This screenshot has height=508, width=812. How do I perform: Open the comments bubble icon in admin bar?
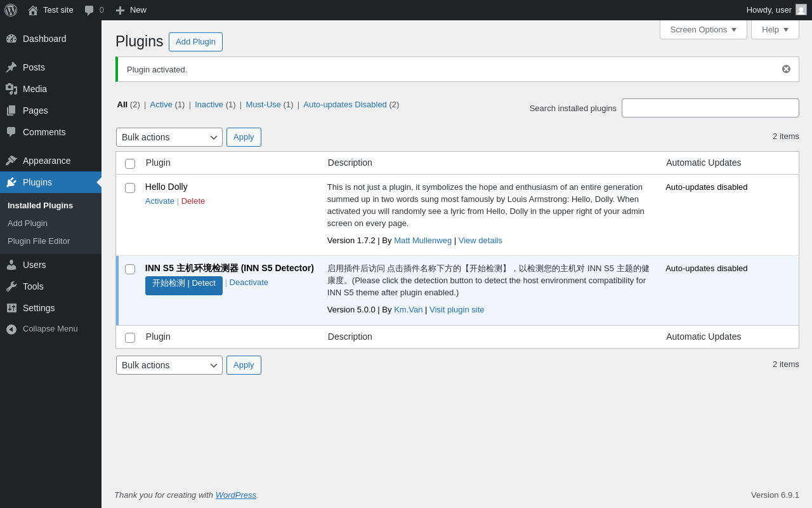[x=89, y=10]
